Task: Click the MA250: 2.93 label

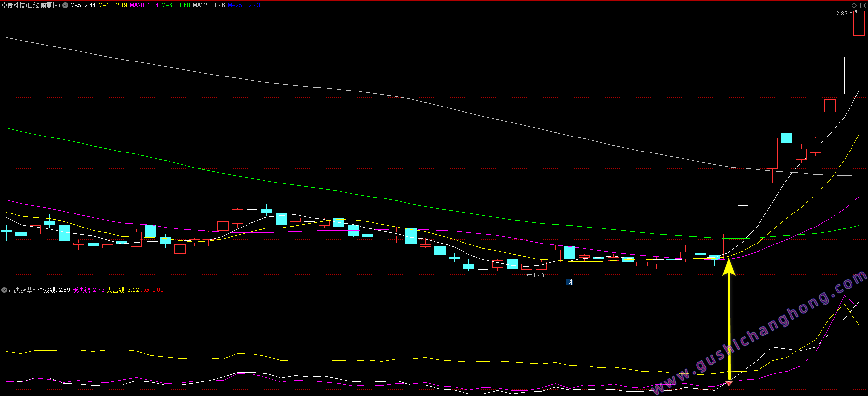Action: tap(244, 5)
